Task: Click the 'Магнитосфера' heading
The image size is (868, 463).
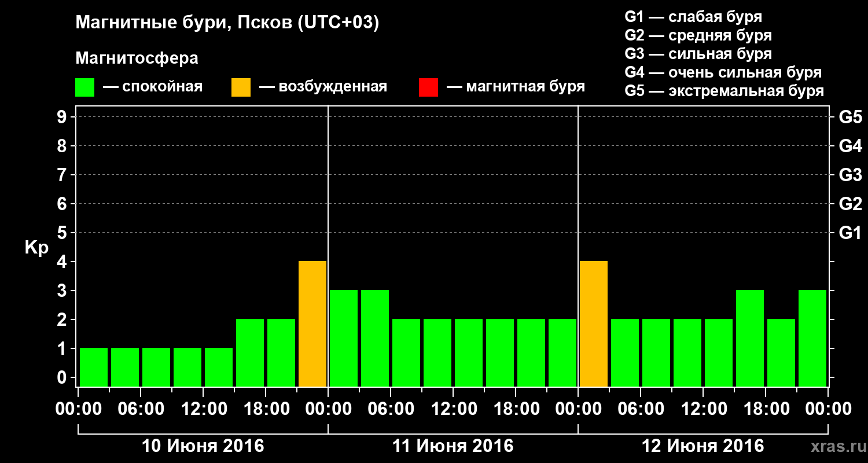Action: [x=137, y=58]
